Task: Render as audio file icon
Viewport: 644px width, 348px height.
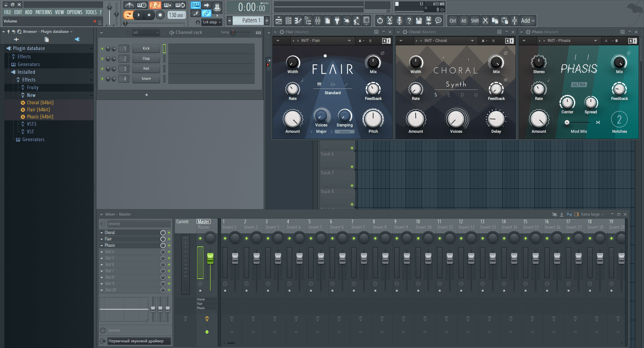Action: tap(428, 21)
